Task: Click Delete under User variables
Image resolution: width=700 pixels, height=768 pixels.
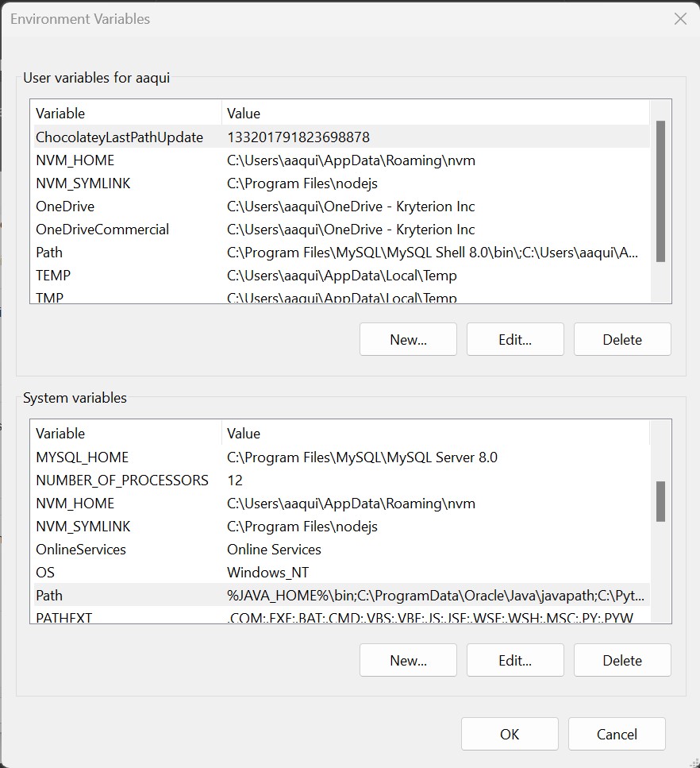Action: click(x=622, y=339)
